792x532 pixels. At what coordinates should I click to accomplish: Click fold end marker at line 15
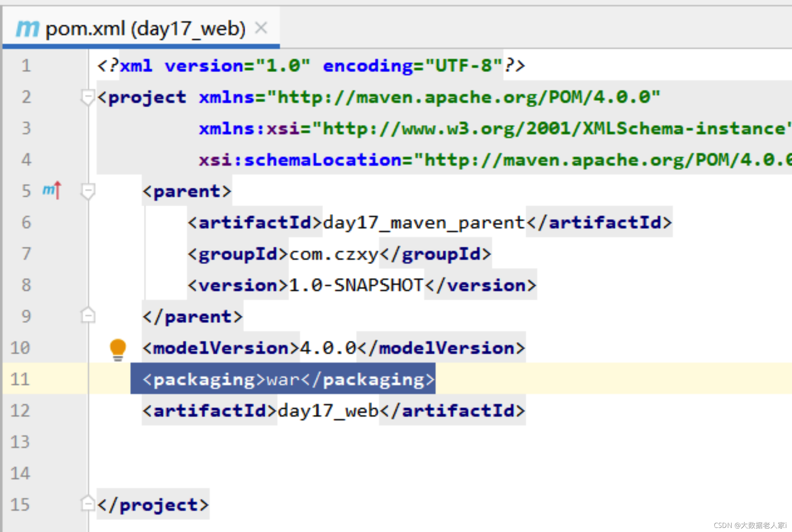[x=88, y=503]
